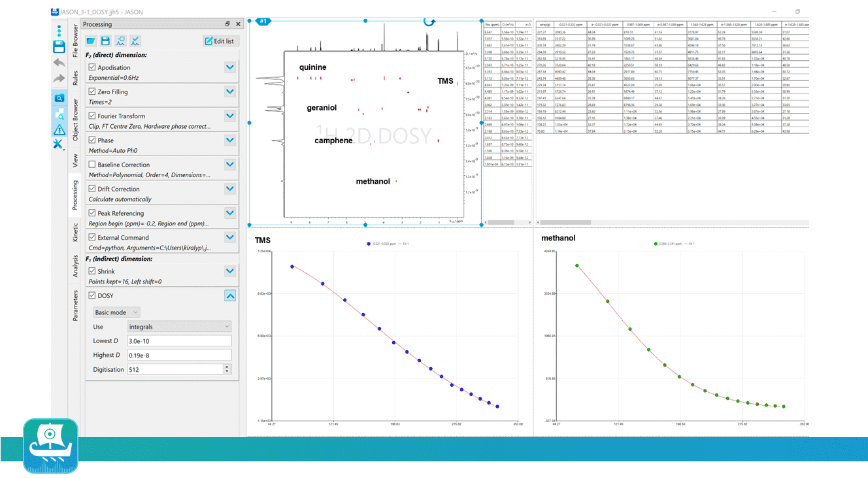Image resolution: width=868 pixels, height=479 pixels.
Task: Select the highlighted zoom tool in the sidebar
Action: coord(58,97)
